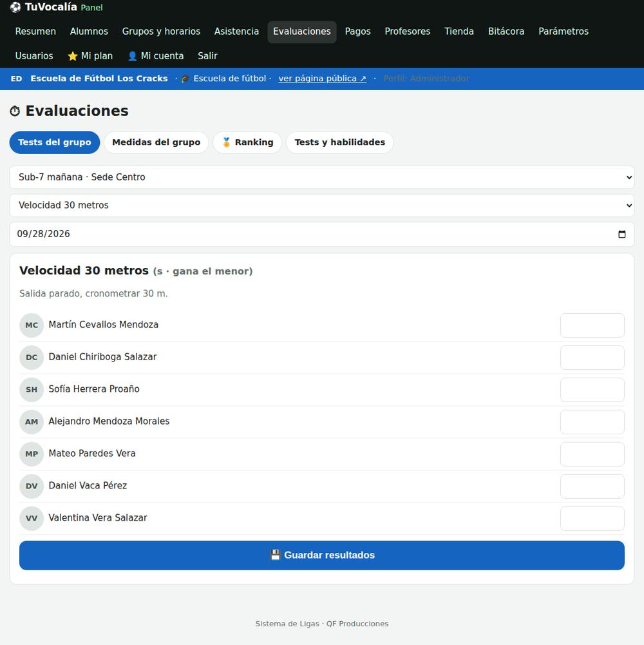Click result field for Valentina Vera Salazar
The width and height of the screenshot is (644, 645).
pyautogui.click(x=592, y=518)
